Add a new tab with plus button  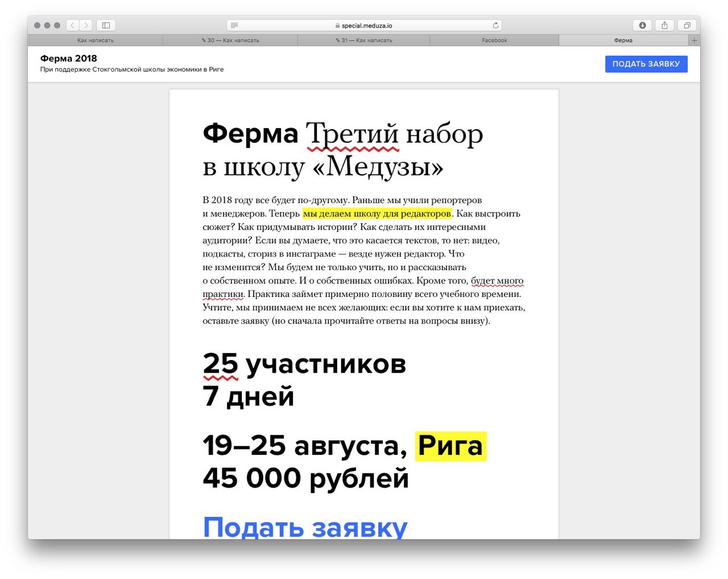(694, 40)
